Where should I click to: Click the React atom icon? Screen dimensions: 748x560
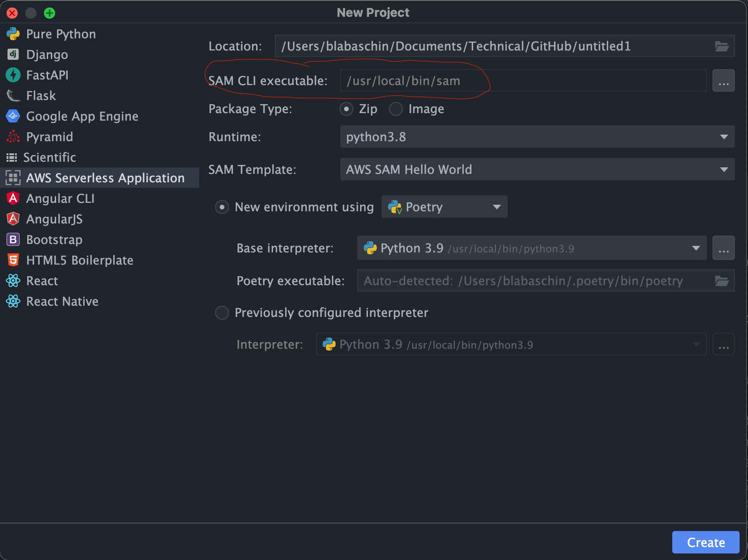pos(13,280)
